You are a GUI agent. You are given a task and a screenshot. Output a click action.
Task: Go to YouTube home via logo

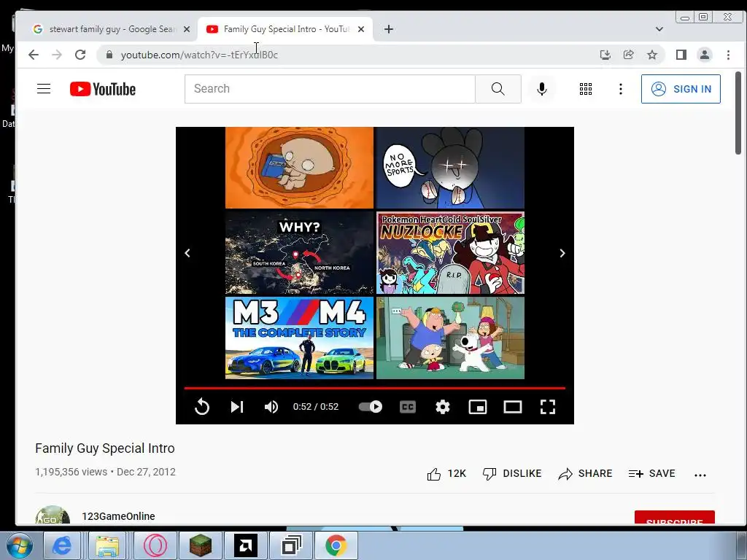[102, 89]
